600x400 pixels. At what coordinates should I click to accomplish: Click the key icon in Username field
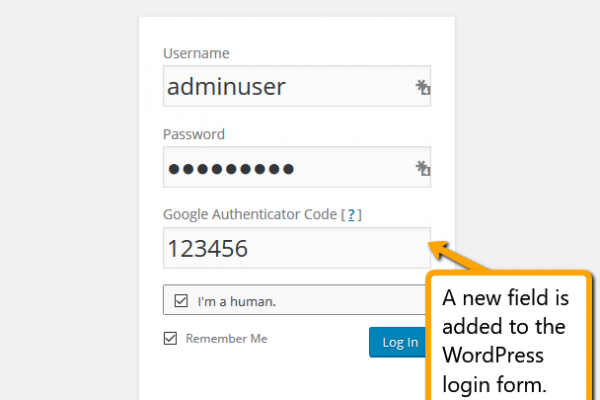pos(422,88)
